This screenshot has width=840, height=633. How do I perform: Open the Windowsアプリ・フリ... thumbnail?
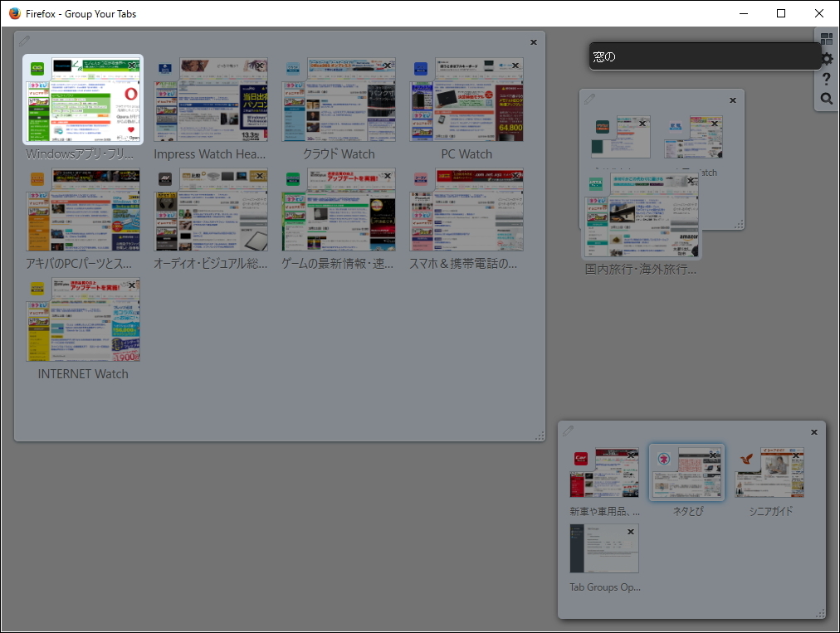[83, 100]
